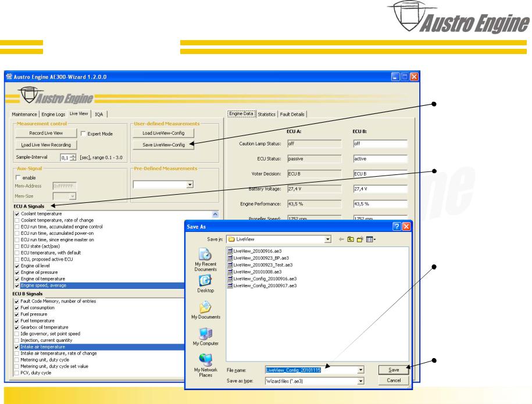Select file LiveView_20101008.ae3
The height and width of the screenshot is (404, 532).
coord(254,271)
